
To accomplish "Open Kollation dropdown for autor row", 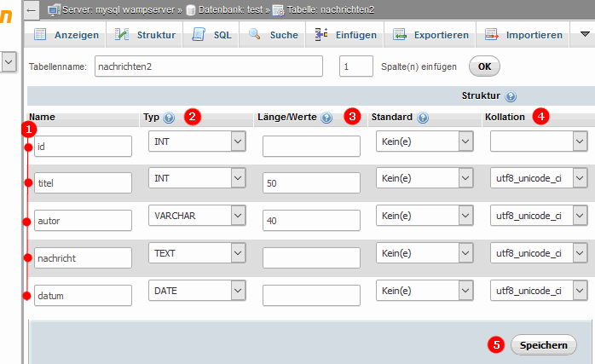I will (539, 216).
